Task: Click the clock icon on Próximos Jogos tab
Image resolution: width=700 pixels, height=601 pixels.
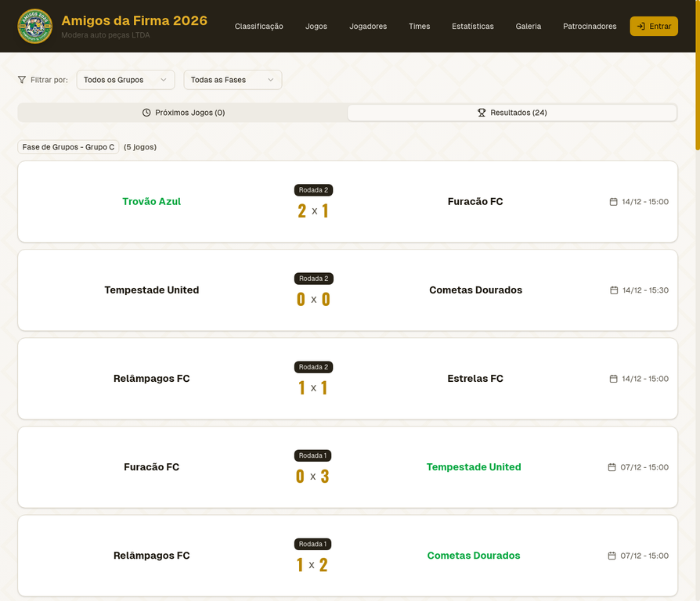Action: click(146, 112)
